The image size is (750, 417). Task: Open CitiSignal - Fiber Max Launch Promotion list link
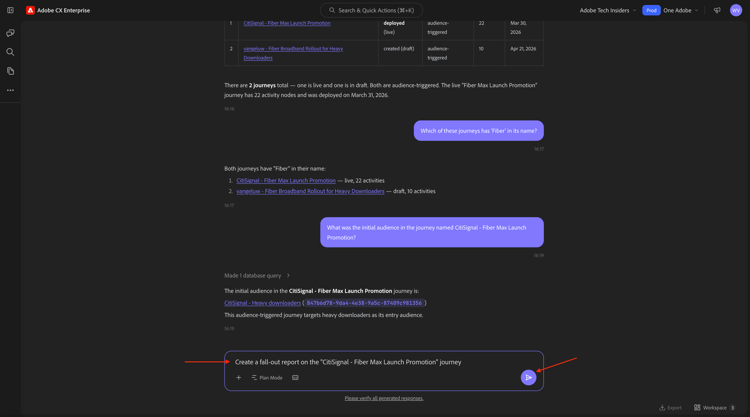click(x=286, y=180)
